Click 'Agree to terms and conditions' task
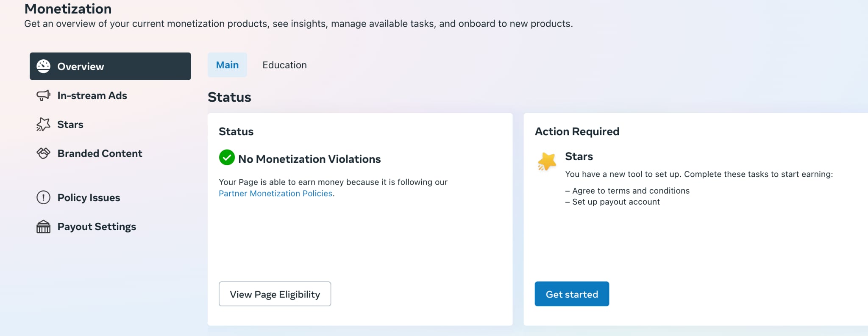 [627, 191]
